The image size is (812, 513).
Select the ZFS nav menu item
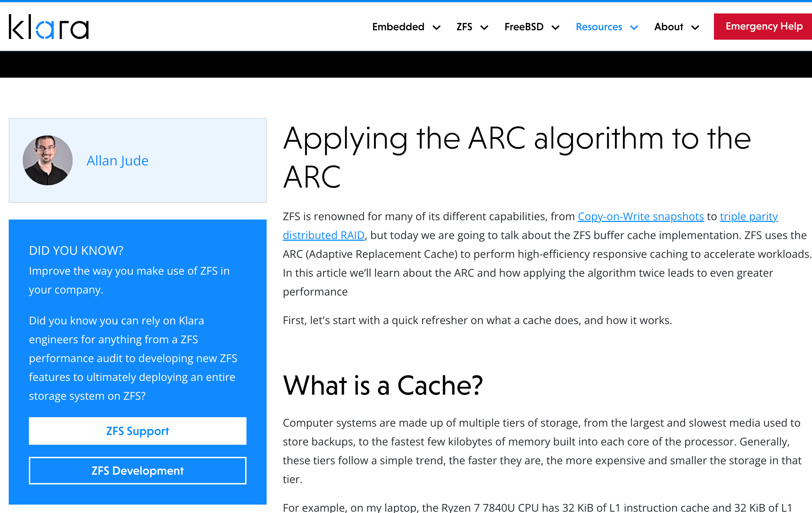coord(464,27)
